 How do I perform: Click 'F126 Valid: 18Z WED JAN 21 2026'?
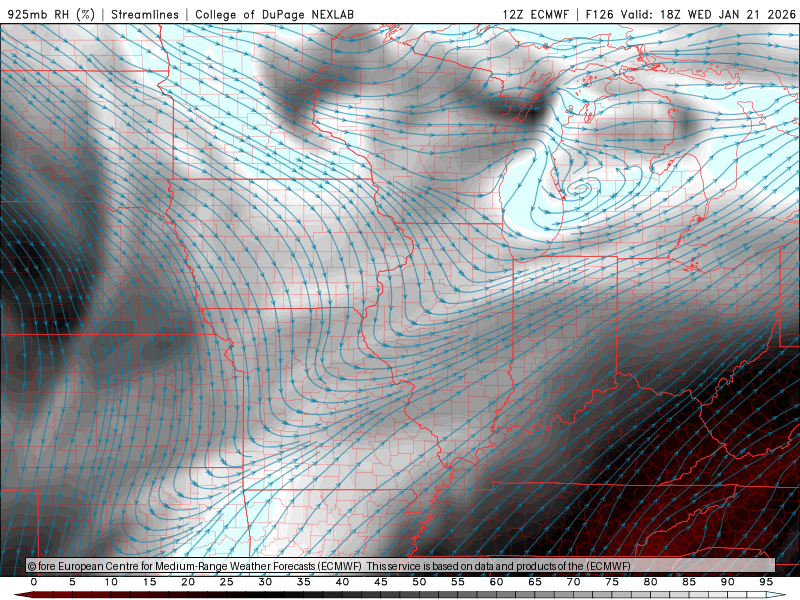(690, 14)
